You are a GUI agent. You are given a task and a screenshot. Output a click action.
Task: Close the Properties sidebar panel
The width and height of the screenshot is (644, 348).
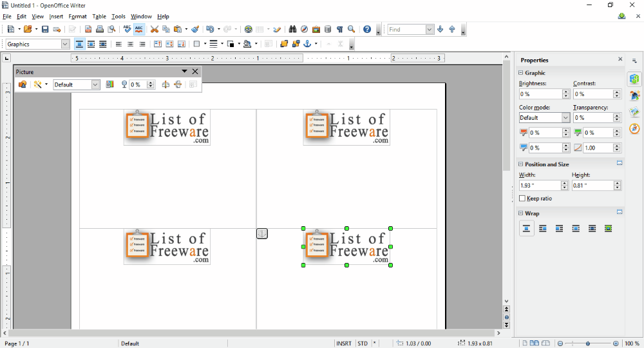coord(620,59)
